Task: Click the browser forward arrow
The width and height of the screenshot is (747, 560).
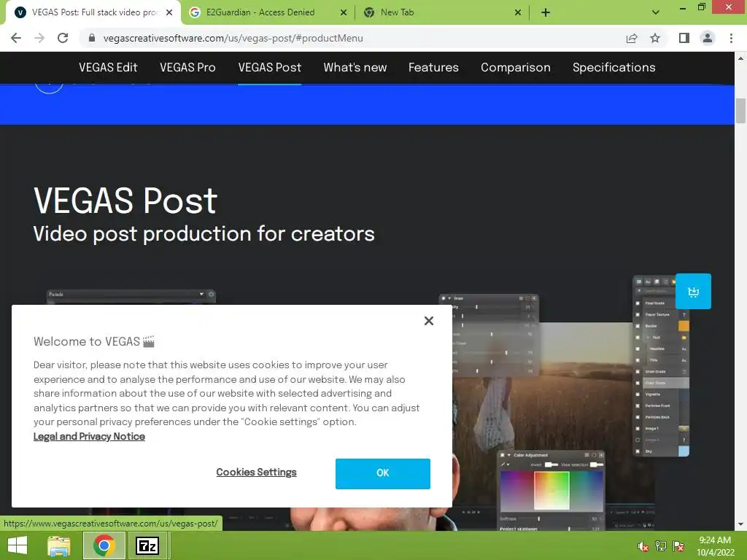Action: click(39, 38)
